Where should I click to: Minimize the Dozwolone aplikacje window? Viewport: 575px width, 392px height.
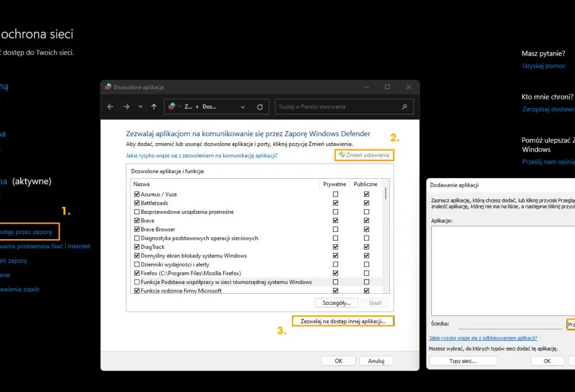tap(367, 87)
